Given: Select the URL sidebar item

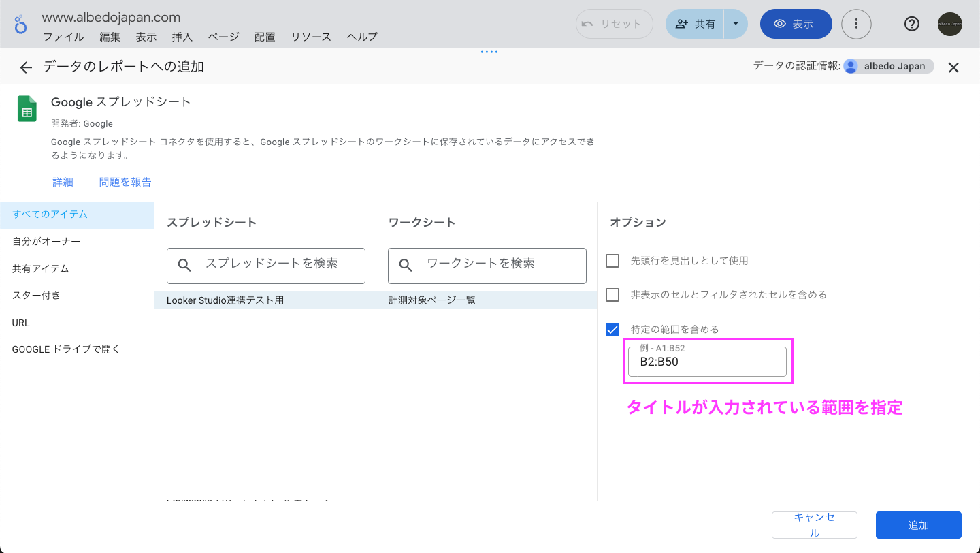Looking at the screenshot, I should [20, 322].
